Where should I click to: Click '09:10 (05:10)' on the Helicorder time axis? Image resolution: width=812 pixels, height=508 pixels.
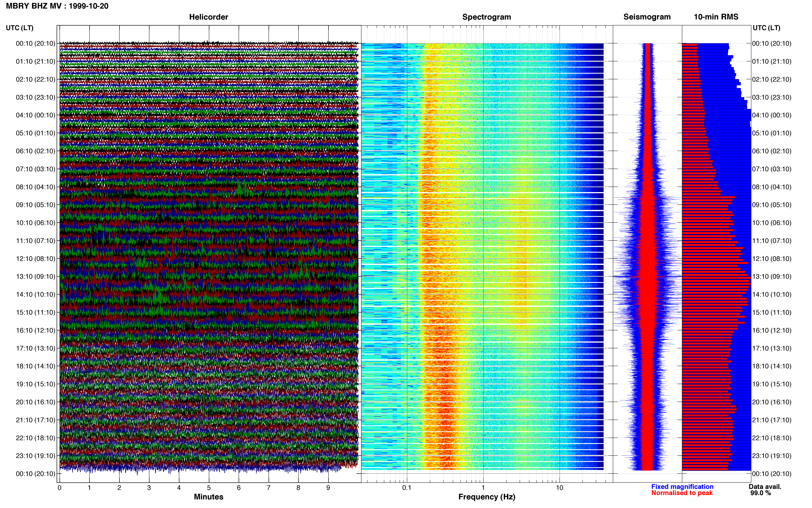(36, 205)
